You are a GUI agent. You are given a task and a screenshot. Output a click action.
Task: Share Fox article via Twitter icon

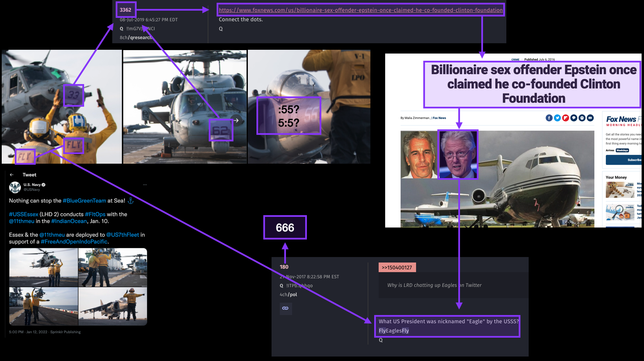pos(557,118)
